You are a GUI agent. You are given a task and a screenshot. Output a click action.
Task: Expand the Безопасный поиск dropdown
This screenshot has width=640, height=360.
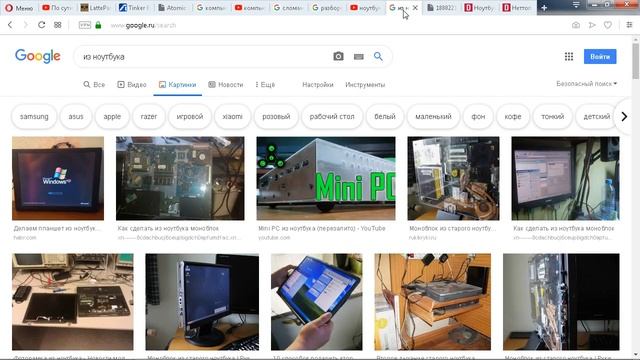click(587, 84)
